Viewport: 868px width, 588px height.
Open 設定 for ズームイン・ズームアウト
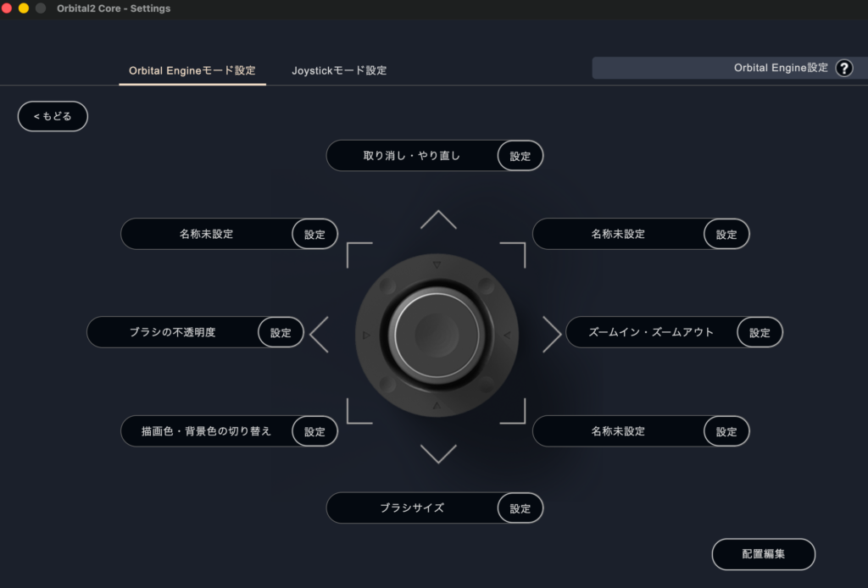pos(759,332)
